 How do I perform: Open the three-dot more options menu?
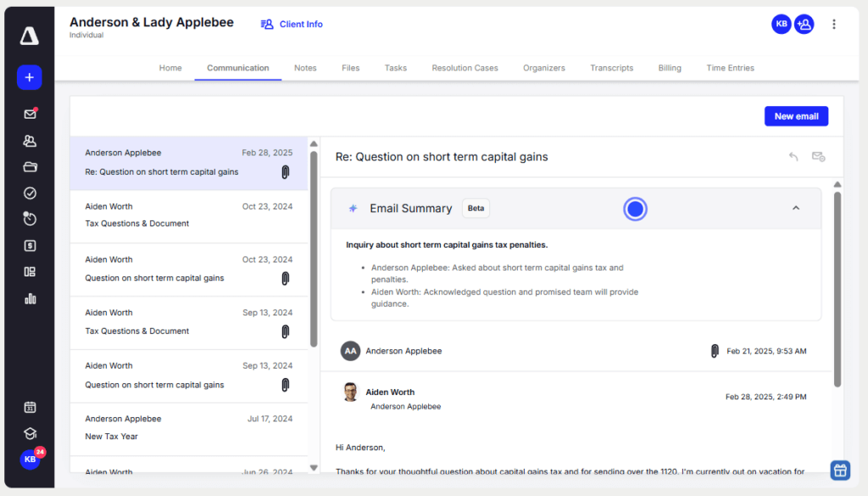coord(834,25)
